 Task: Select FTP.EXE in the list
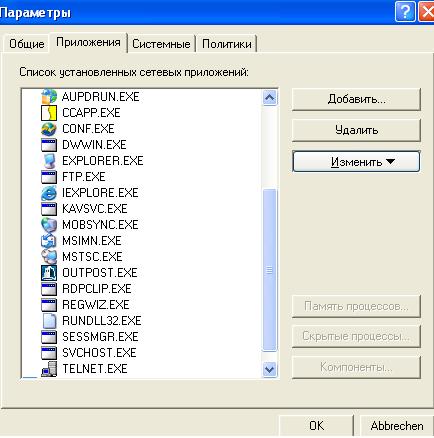pos(84,177)
